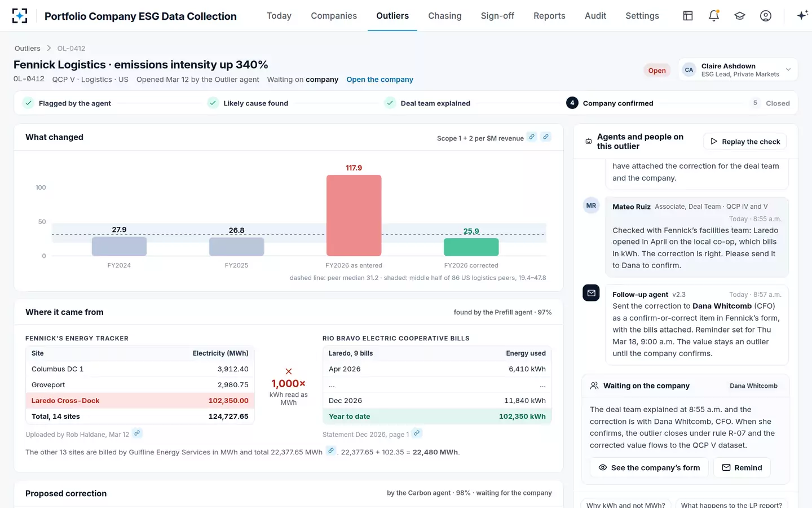Select the Likely cause found step
This screenshot has width=812, height=508.
tap(248, 103)
